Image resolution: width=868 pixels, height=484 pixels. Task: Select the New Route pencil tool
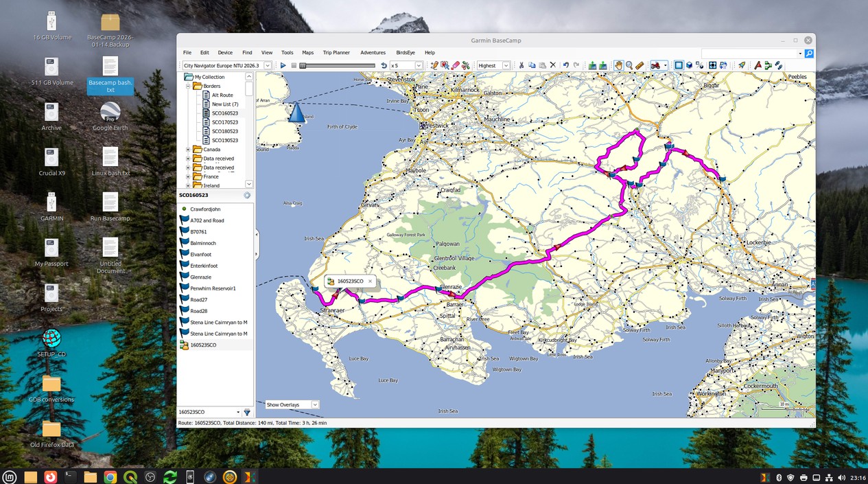[x=434, y=65]
